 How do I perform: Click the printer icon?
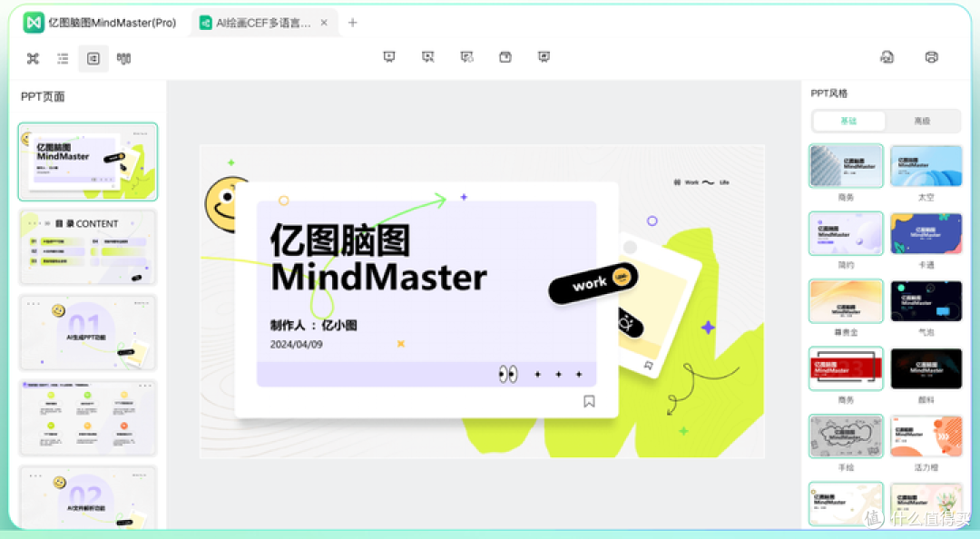point(931,57)
